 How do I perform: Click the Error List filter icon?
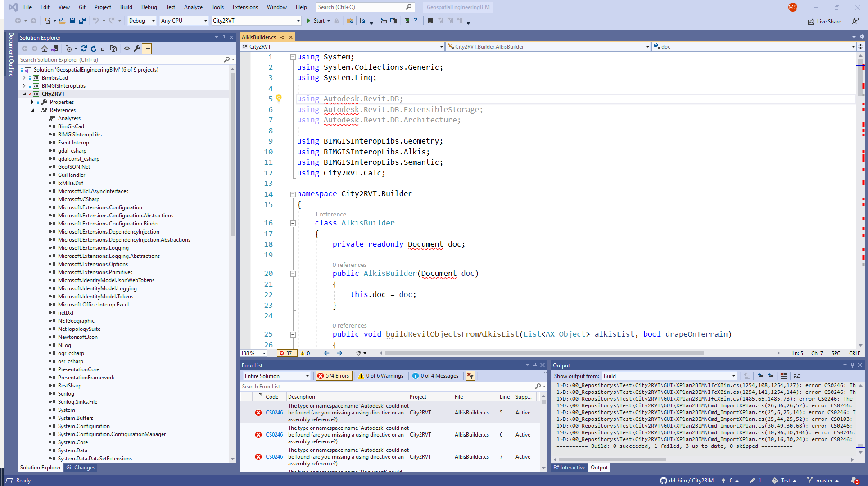pyautogui.click(x=470, y=375)
